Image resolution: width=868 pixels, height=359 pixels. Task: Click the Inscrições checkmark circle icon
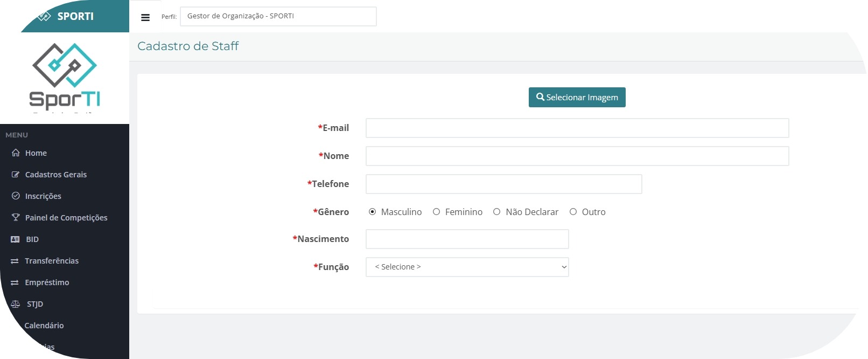pyautogui.click(x=16, y=196)
